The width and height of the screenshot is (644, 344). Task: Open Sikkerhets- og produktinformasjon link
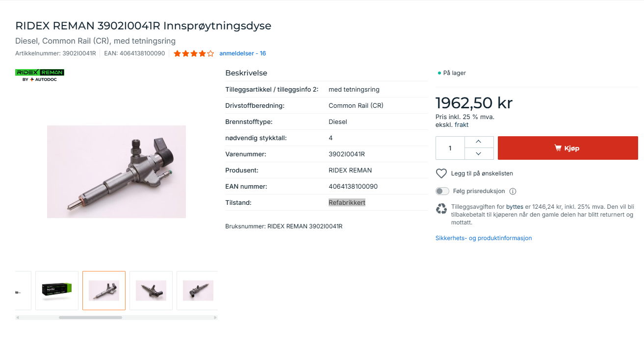(x=484, y=238)
